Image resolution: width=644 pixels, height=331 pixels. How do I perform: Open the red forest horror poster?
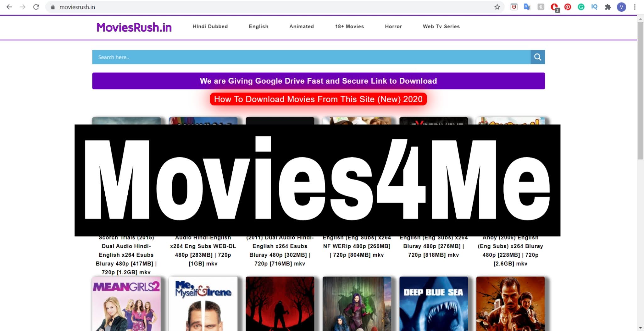pyautogui.click(x=280, y=304)
